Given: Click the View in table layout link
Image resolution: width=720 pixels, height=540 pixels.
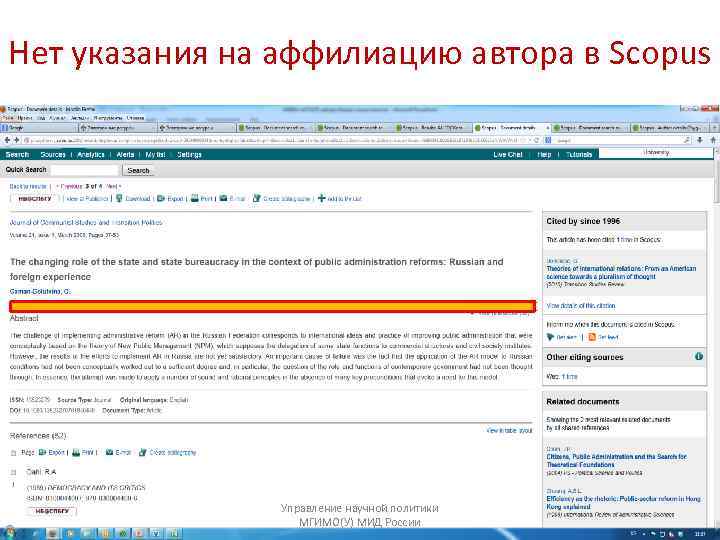Looking at the screenshot, I should [509, 431].
